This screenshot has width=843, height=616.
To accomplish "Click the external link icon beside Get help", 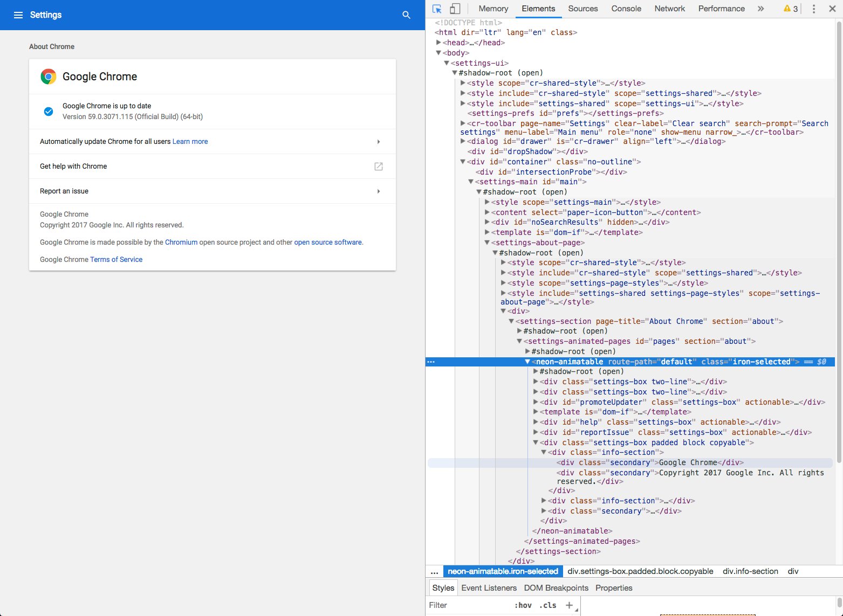I will (x=378, y=166).
